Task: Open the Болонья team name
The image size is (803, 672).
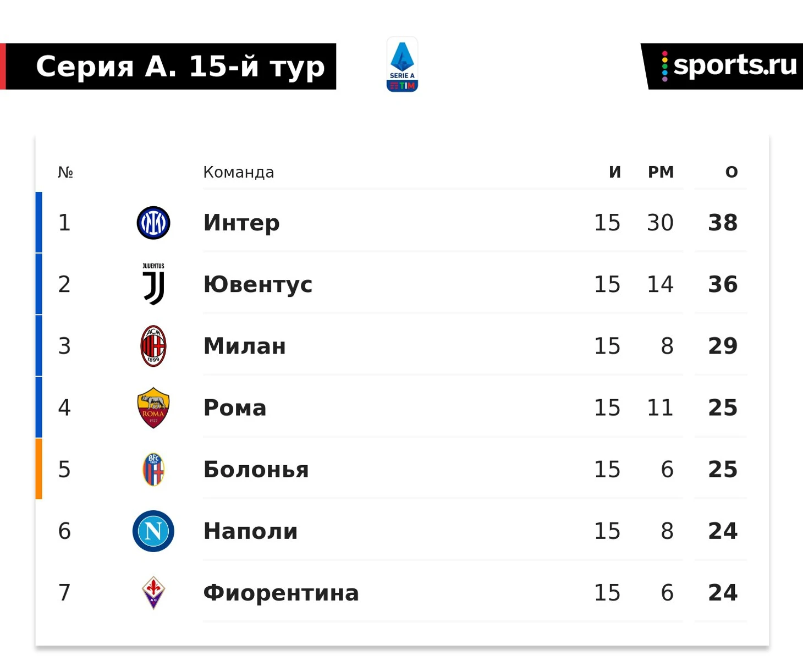Action: [x=256, y=469]
